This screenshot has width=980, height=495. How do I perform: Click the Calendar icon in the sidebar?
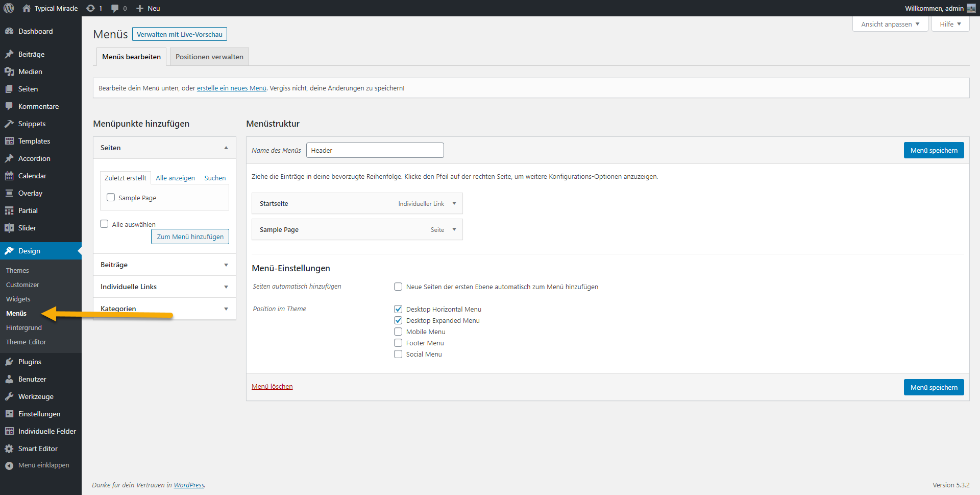click(9, 176)
